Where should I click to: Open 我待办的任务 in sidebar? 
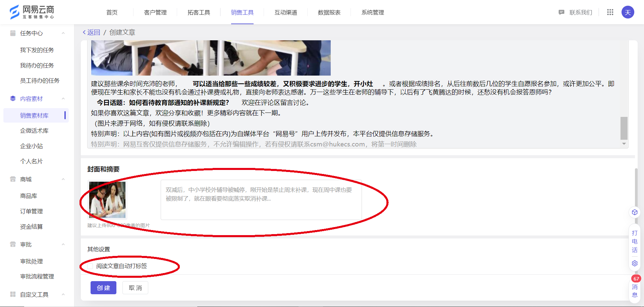tap(37, 65)
